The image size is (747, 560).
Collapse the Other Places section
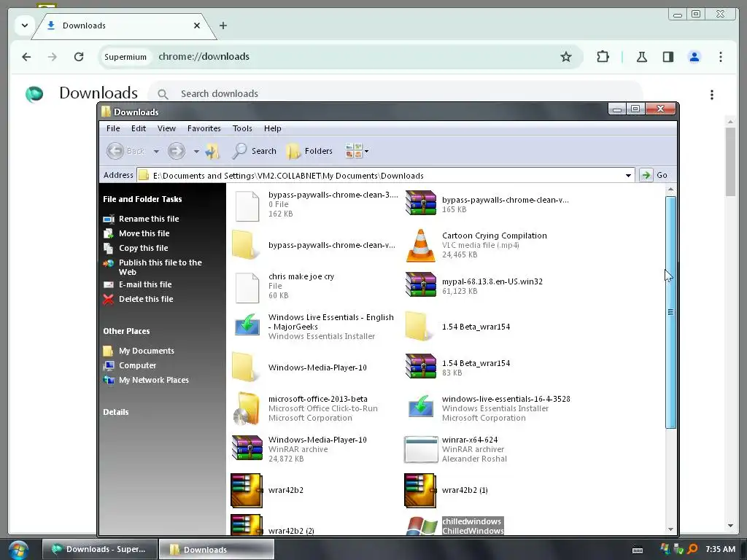(x=126, y=331)
